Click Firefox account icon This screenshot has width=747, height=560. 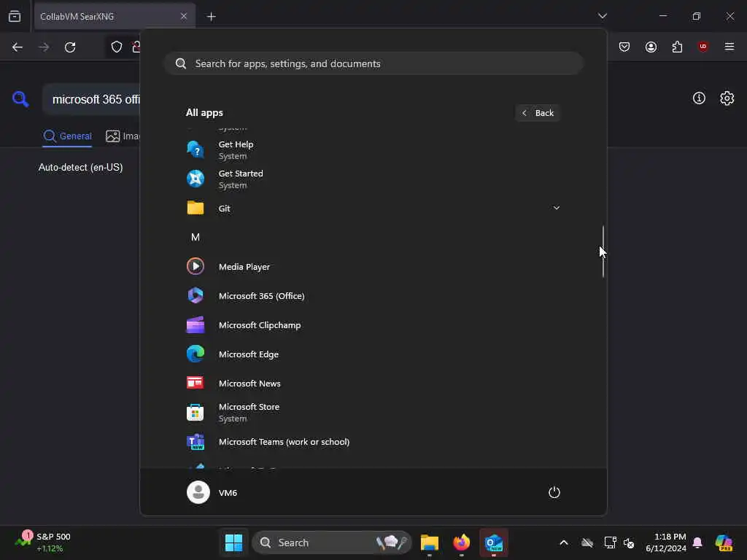[651, 47]
